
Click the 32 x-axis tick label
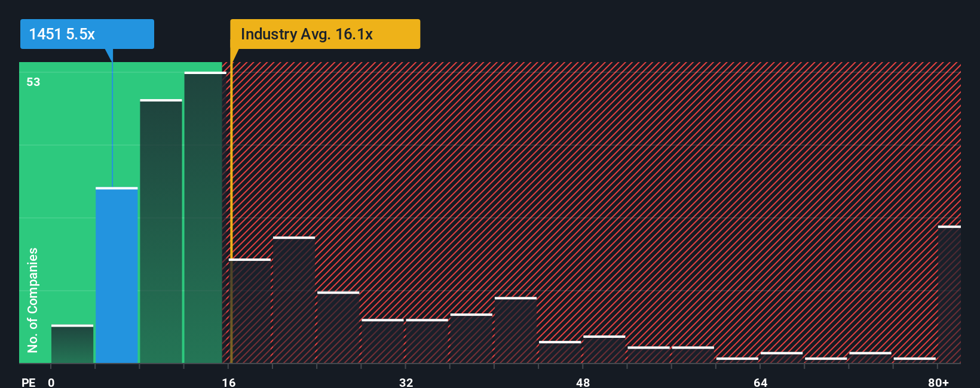coord(406,382)
